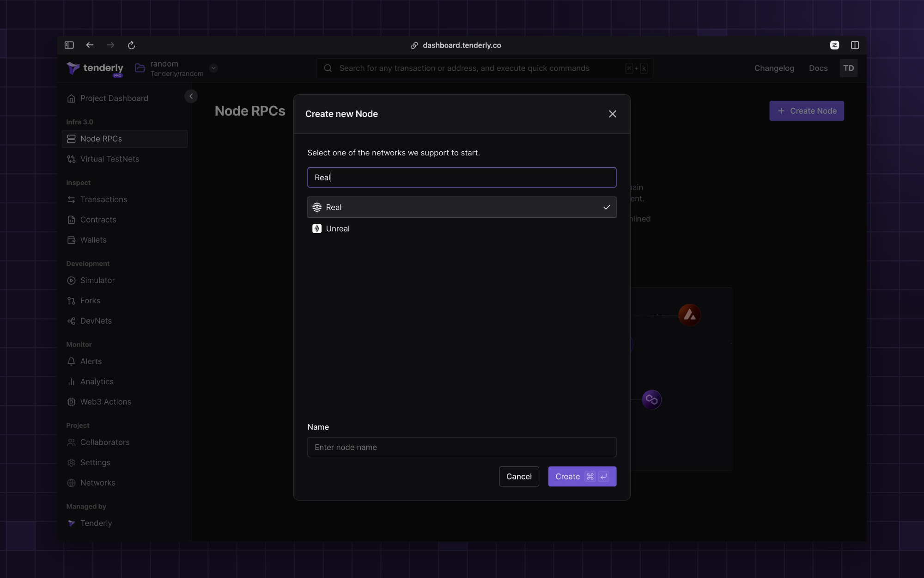The width and height of the screenshot is (924, 578).
Task: Open split view icon in browser toolbar
Action: [x=855, y=45]
